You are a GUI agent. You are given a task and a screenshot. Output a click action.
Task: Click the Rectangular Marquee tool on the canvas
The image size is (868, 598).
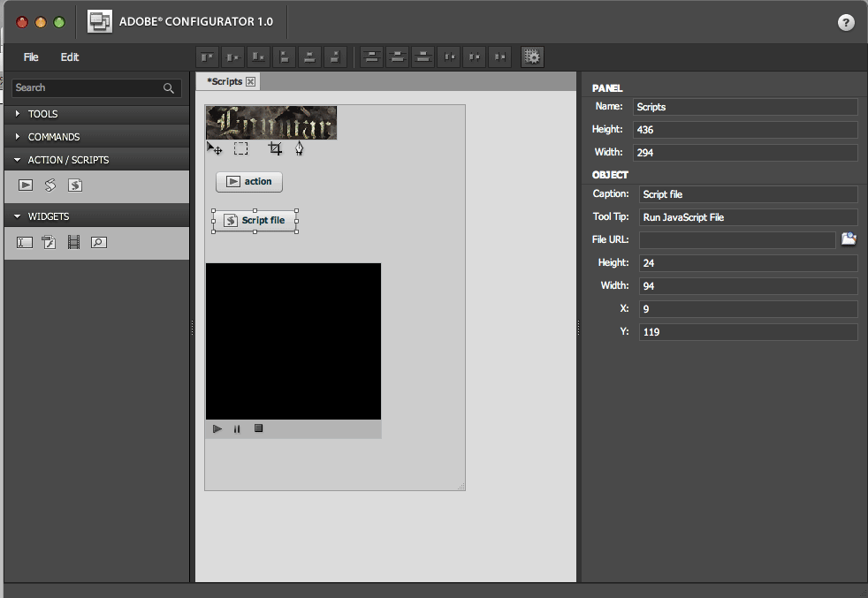point(240,149)
